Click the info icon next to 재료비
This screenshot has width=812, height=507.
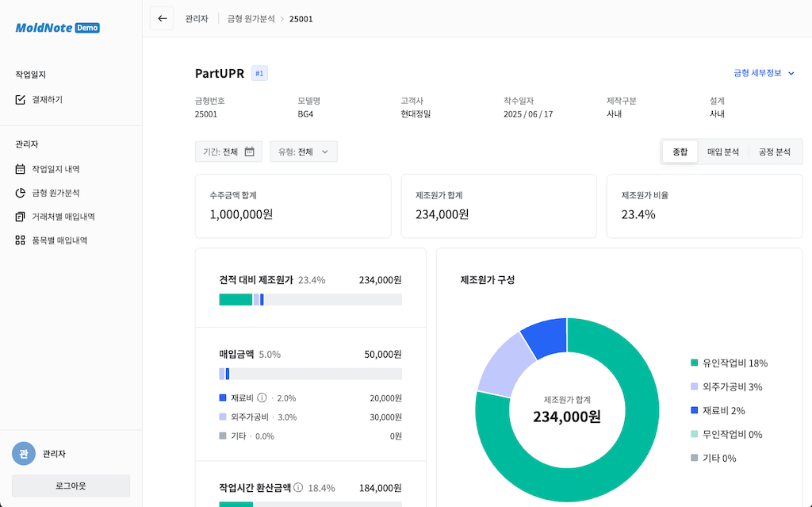262,398
